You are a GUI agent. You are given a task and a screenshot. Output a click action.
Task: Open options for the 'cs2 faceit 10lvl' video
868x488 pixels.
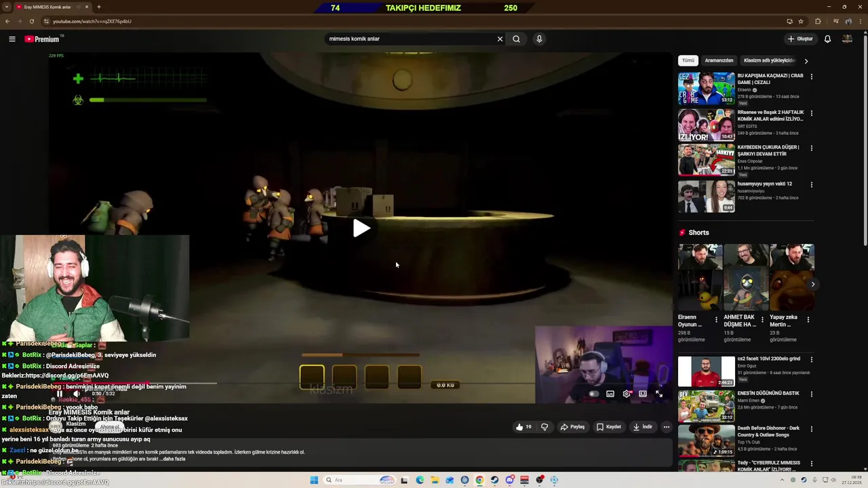click(x=811, y=359)
